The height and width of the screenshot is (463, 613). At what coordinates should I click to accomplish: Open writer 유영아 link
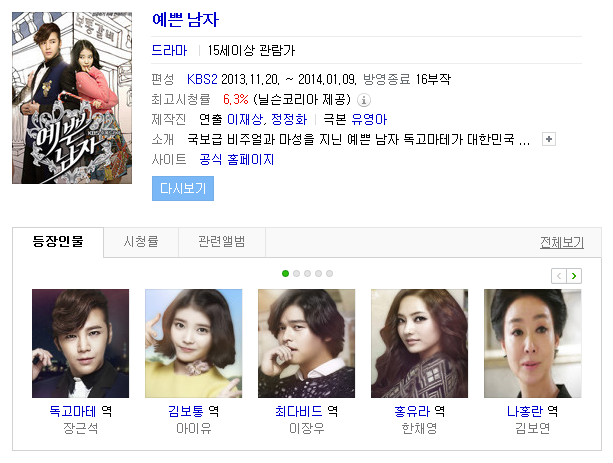pyautogui.click(x=369, y=120)
